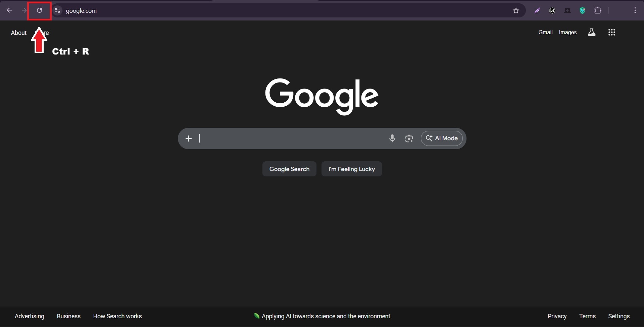Switch to Images search
Image resolution: width=644 pixels, height=327 pixels.
coord(568,32)
